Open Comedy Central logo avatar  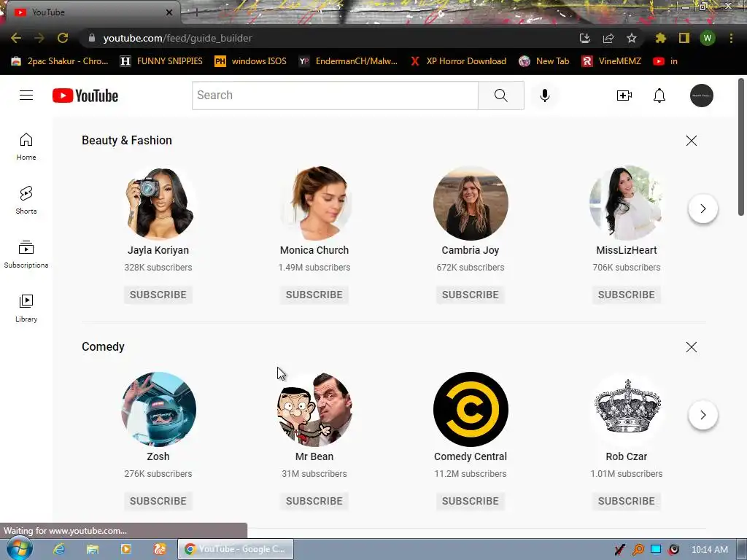tap(471, 409)
